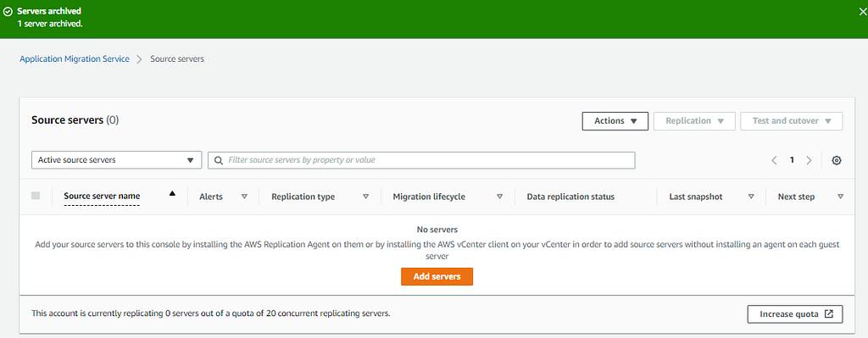Image resolution: width=868 pixels, height=338 pixels.
Task: Click the Replication type header label
Action: [303, 197]
